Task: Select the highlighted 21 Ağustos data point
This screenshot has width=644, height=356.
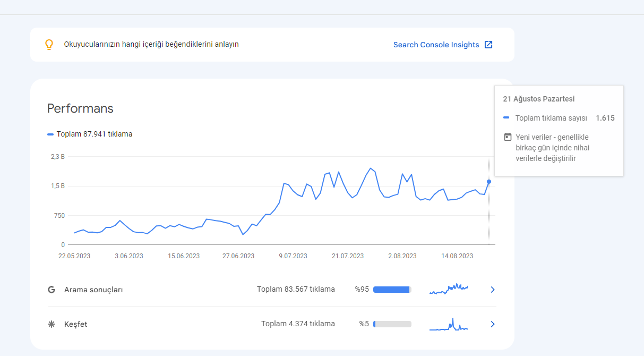Action: [489, 182]
